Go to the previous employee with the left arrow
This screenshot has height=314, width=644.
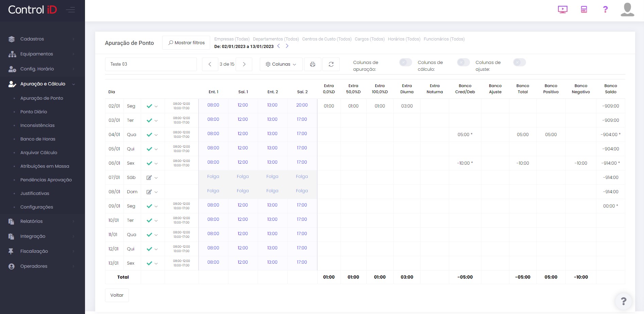pos(210,64)
